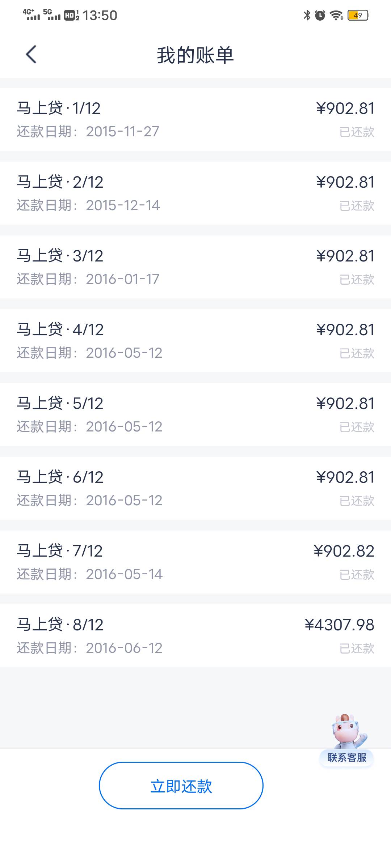Tap the battery level indicator
The image size is (391, 868).
pyautogui.click(x=358, y=15)
